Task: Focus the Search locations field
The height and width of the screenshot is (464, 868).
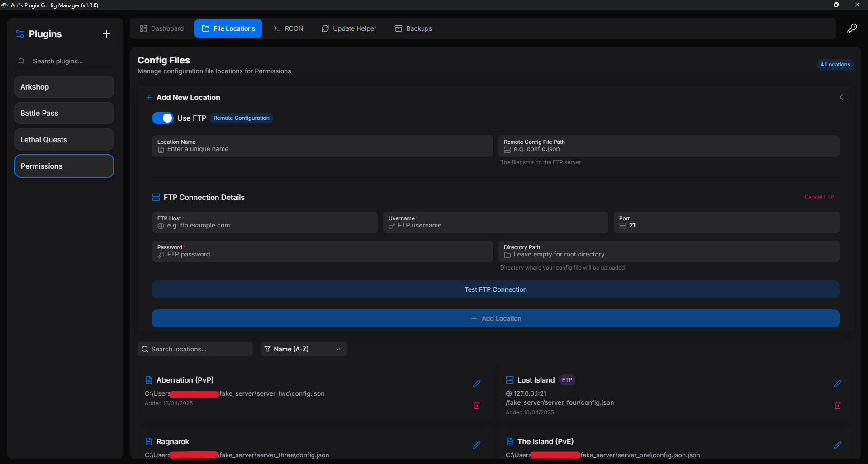Action: point(195,349)
